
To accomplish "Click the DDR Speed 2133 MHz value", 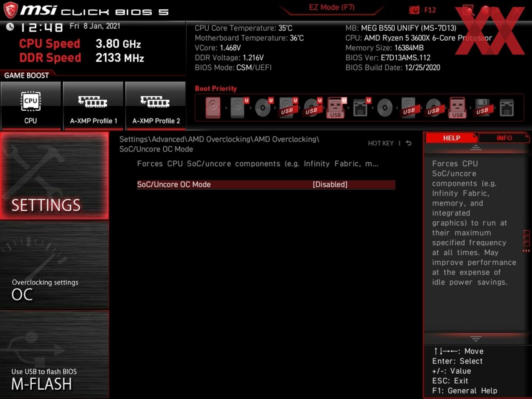I will click(120, 58).
